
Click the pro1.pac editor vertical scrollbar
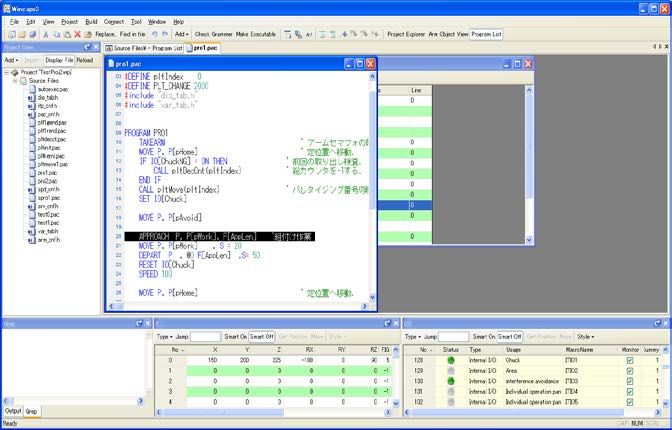pyautogui.click(x=372, y=186)
